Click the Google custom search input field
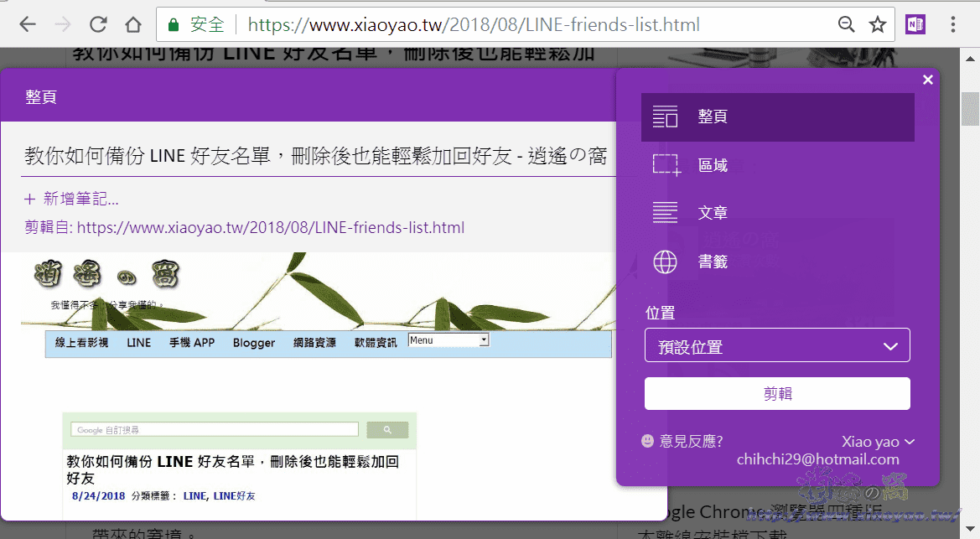 pos(214,428)
